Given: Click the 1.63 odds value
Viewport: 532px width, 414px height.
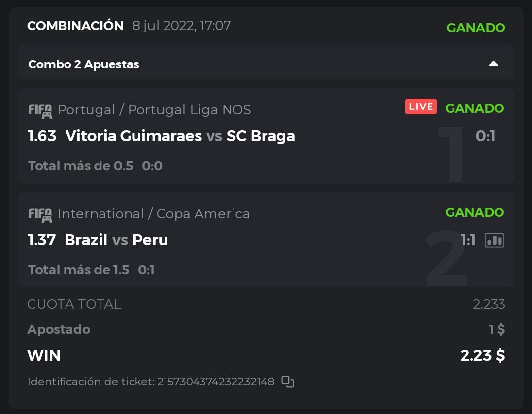Looking at the screenshot, I should [x=42, y=136].
